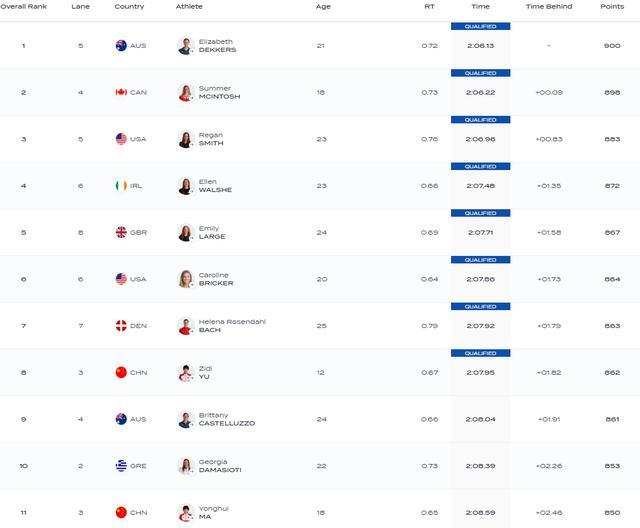
Task: Click the China flag icon beside Zidi Yu
Action: tap(121, 372)
